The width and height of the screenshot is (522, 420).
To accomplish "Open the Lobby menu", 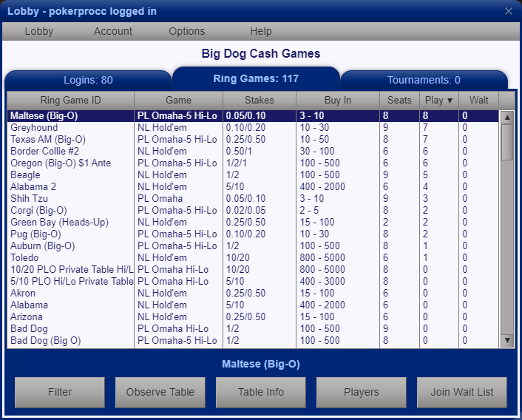I will 39,31.
